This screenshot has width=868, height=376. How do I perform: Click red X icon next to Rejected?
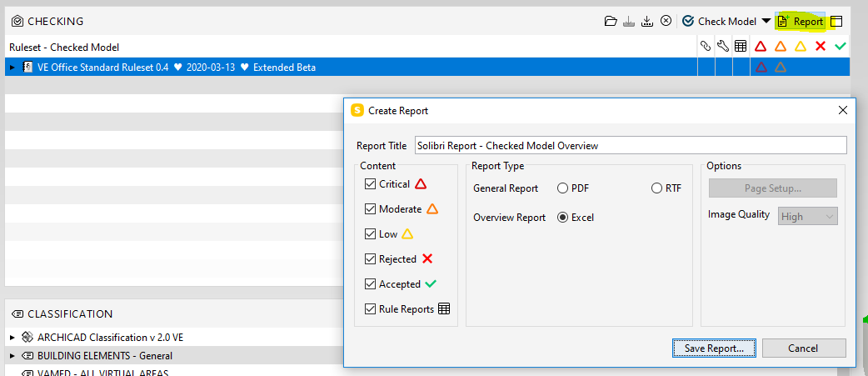pyautogui.click(x=427, y=258)
